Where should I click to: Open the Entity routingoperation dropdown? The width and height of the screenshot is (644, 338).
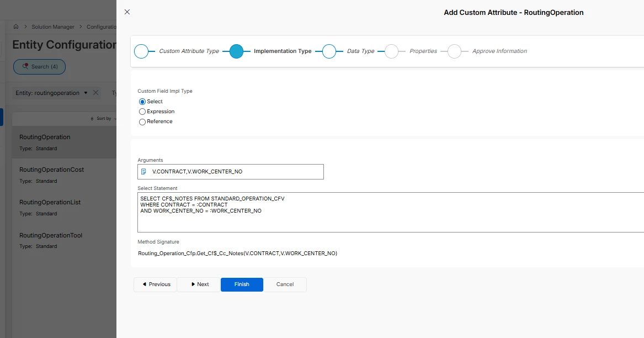point(86,93)
